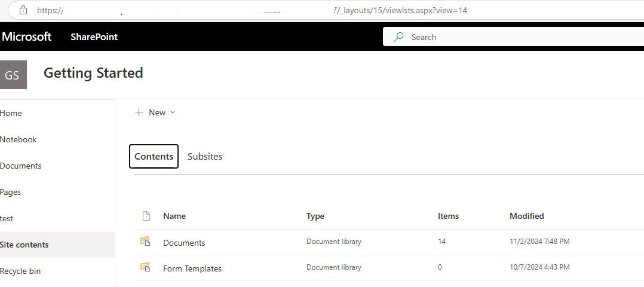Click the browser URL address field
Screen dimensions: 644x287
tap(324, 10)
